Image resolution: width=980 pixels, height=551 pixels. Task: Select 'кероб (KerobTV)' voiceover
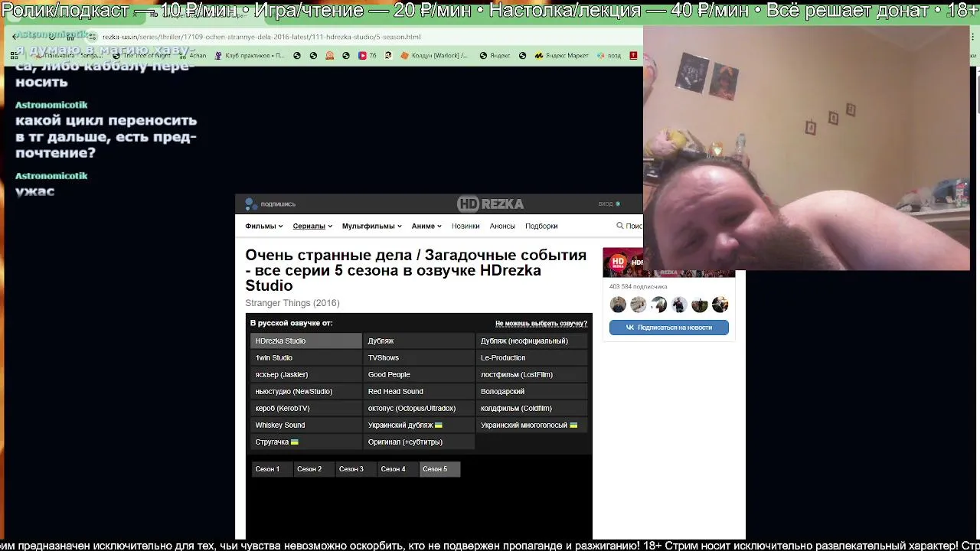(306, 408)
